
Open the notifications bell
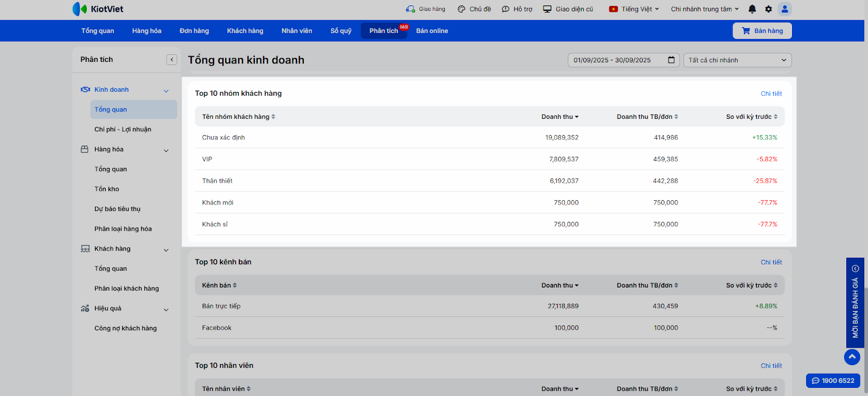(x=752, y=9)
